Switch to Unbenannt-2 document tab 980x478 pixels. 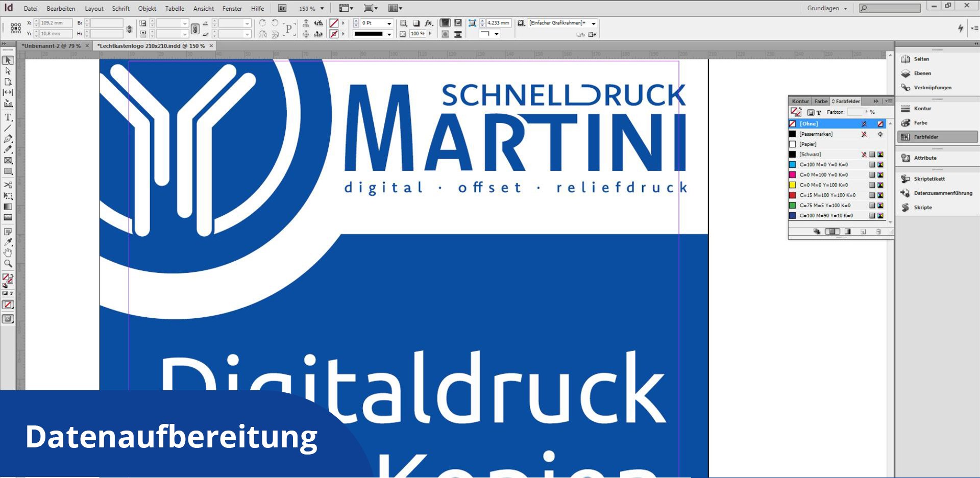click(51, 46)
